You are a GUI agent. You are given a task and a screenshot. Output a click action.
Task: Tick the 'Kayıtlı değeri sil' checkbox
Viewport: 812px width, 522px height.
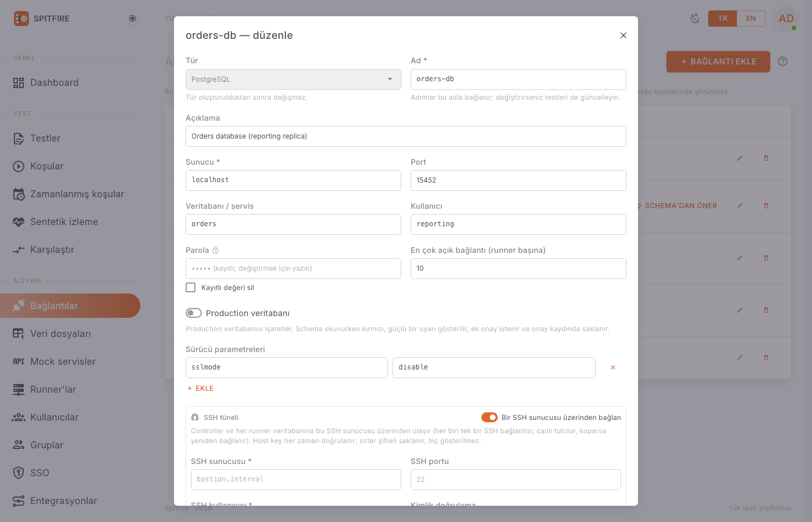[x=190, y=288]
